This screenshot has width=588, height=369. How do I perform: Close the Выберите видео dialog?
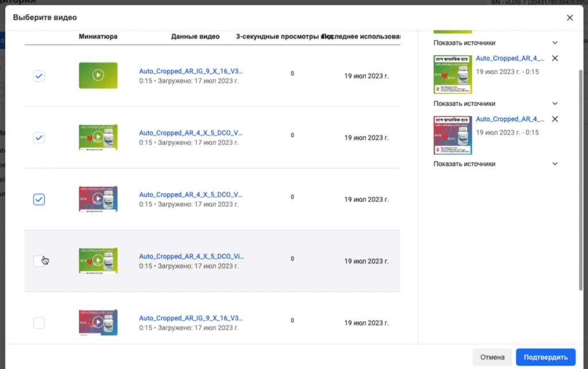point(570,18)
